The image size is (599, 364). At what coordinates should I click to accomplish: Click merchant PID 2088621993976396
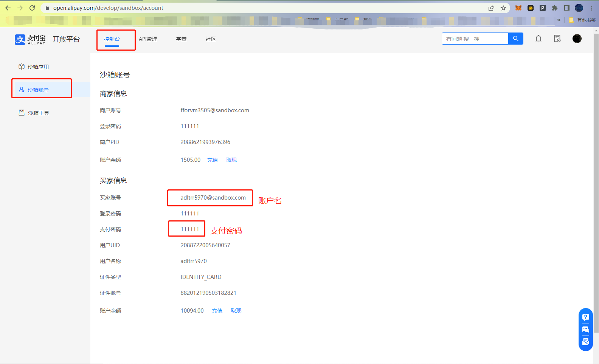pos(205,142)
